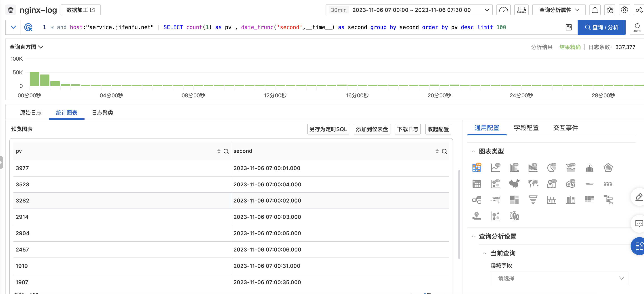644x294 pixels.
Task: Click the 添加到仪表盘 button
Action: point(372,129)
